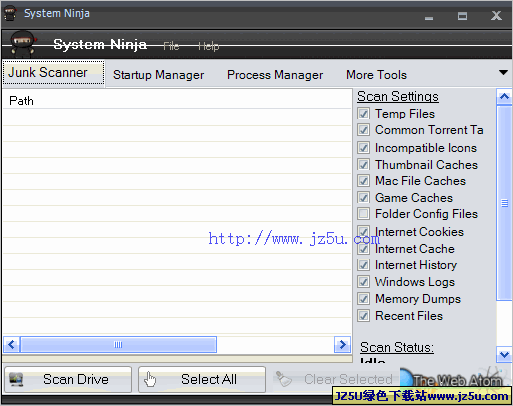Open the More Tools tab
The width and height of the screenshot is (513, 406).
click(x=376, y=75)
